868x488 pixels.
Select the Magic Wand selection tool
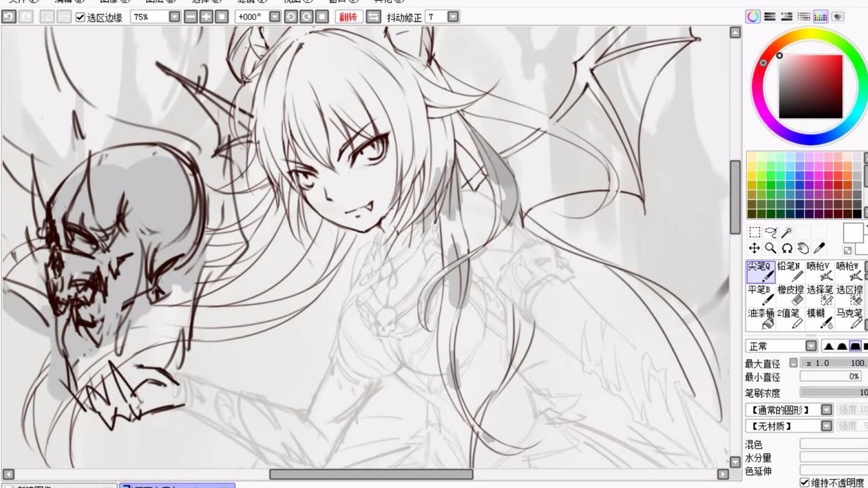[788, 232]
